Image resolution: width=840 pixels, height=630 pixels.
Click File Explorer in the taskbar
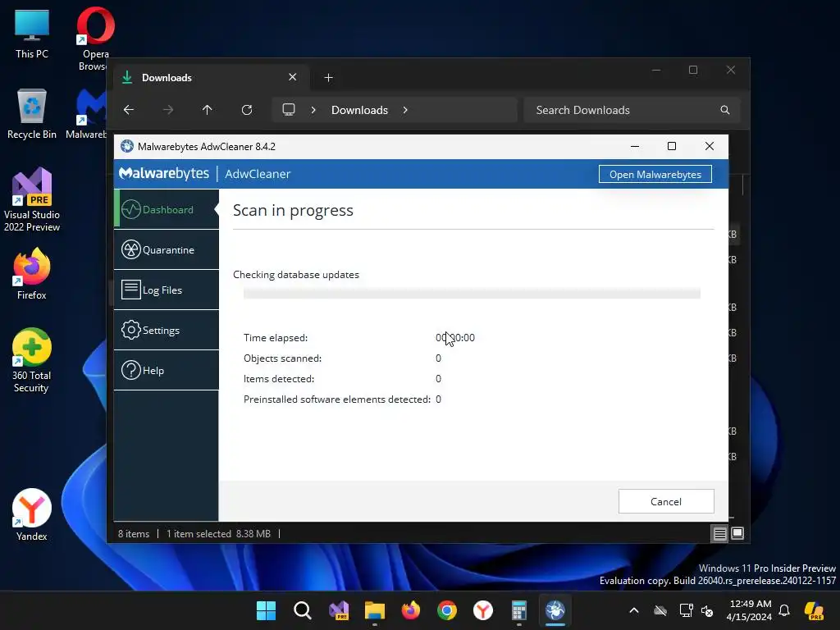[x=374, y=610]
